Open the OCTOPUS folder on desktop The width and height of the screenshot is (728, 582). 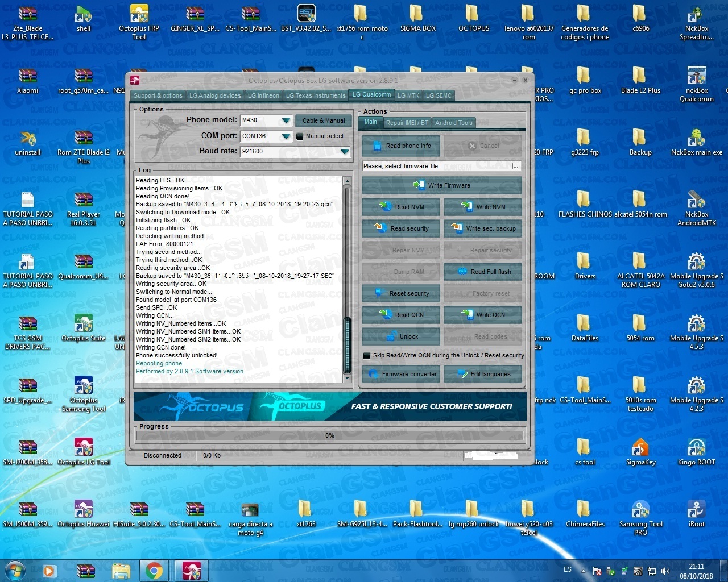tap(473, 19)
